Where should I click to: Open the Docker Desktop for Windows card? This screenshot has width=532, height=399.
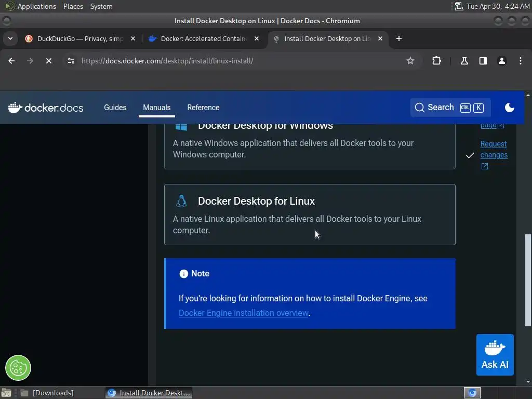pyautogui.click(x=310, y=146)
